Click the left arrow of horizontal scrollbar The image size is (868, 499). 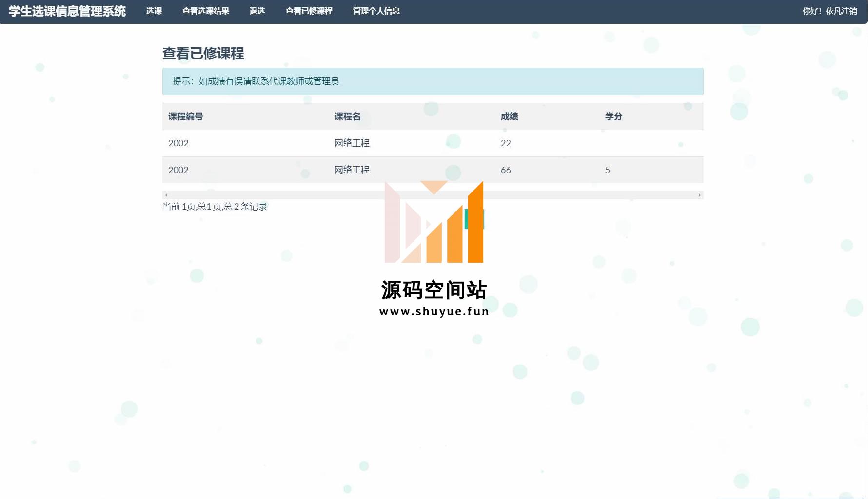(x=166, y=195)
